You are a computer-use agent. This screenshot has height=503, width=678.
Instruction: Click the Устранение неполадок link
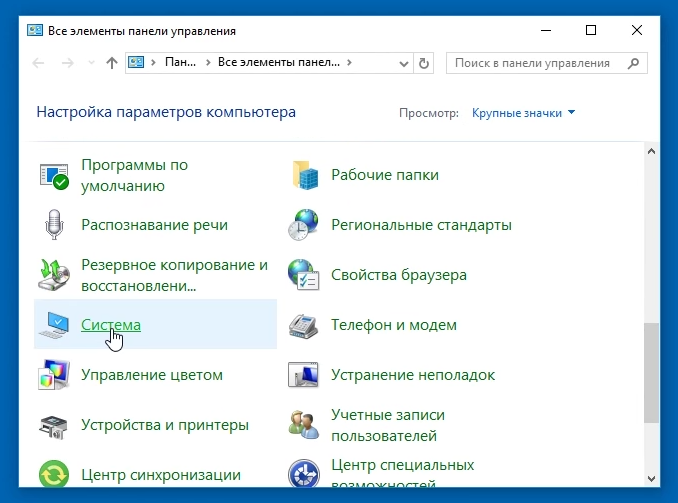point(413,375)
